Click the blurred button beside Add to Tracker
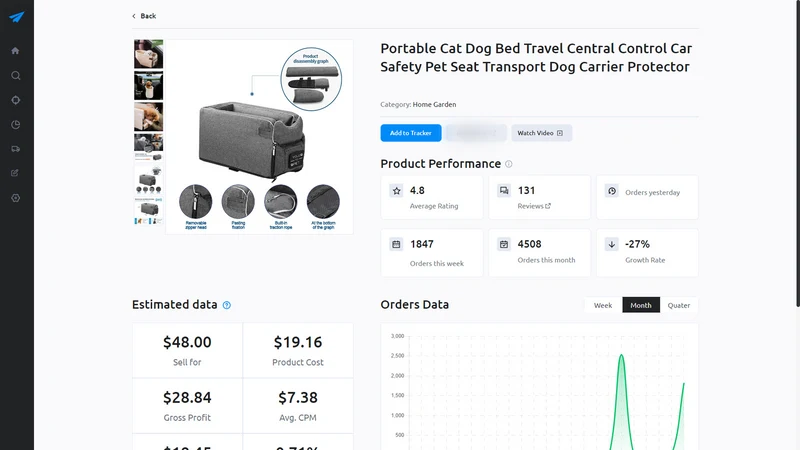This screenshot has height=450, width=800. pos(476,133)
